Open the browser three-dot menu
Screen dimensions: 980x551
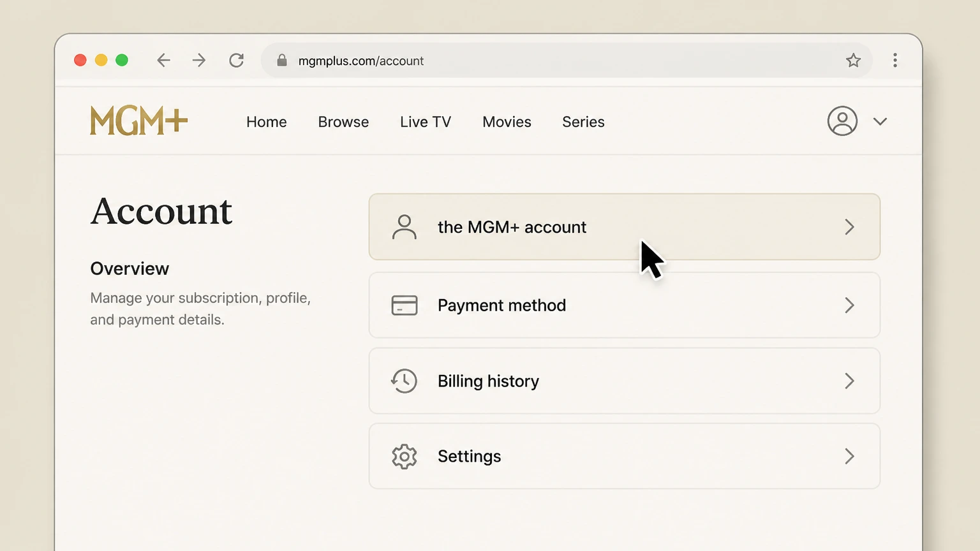895,61
